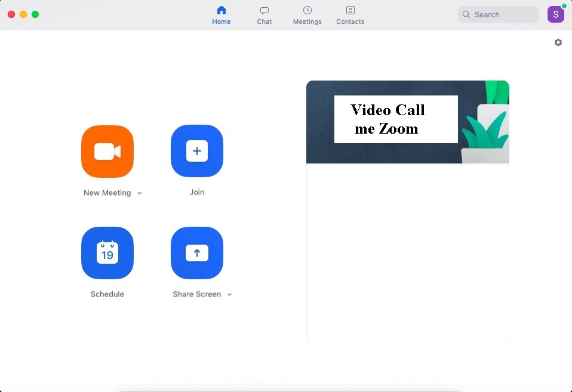Screen dimensions: 572x392
Task: Expand the Share Screen options chevron
Action: [229, 294]
